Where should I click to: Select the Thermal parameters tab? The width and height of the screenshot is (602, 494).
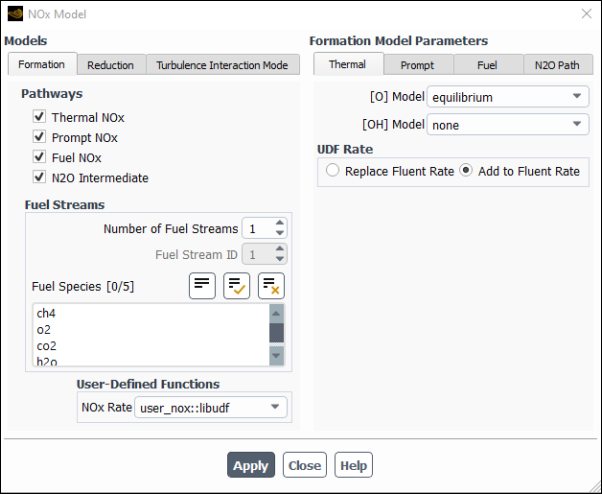click(348, 64)
